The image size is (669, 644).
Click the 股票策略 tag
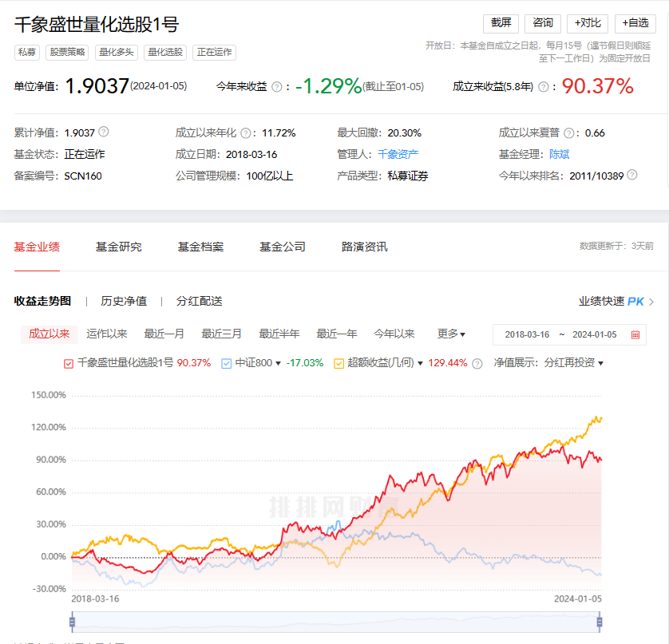click(x=67, y=53)
